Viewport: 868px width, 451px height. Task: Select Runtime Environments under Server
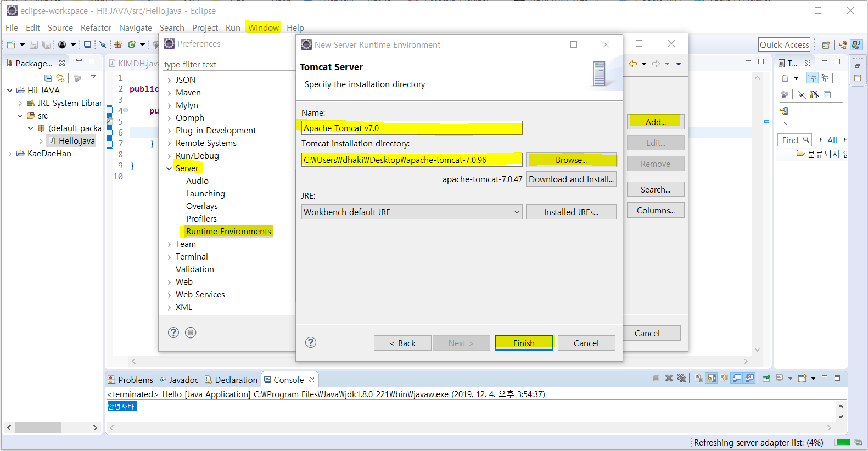click(228, 232)
